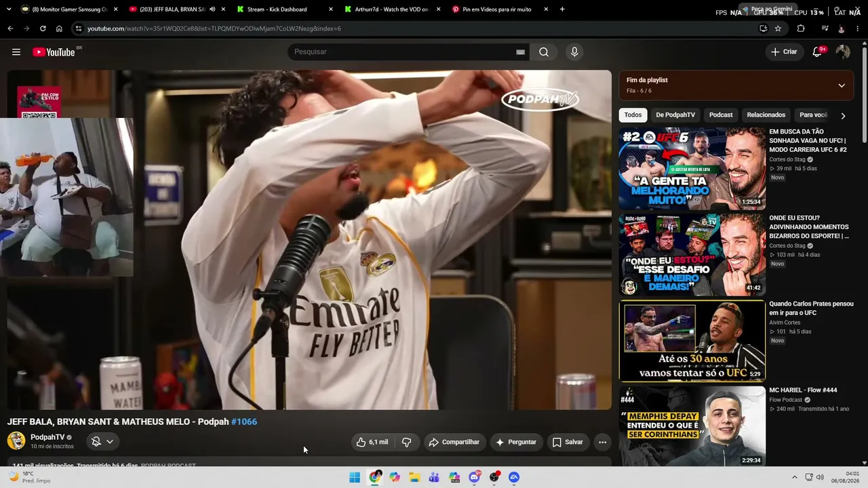
Task: Click the browser address bar URL
Action: 214,28
